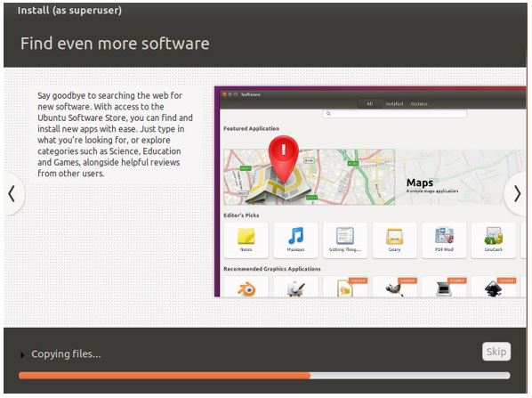532x398 pixels.
Task: Select the Getting Things app icon
Action: pos(345,240)
